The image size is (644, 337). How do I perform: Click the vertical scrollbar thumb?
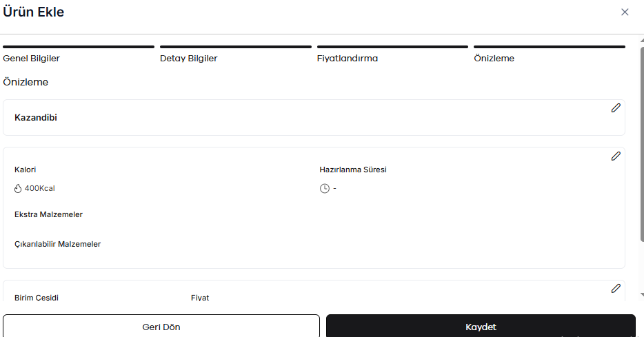click(642, 145)
